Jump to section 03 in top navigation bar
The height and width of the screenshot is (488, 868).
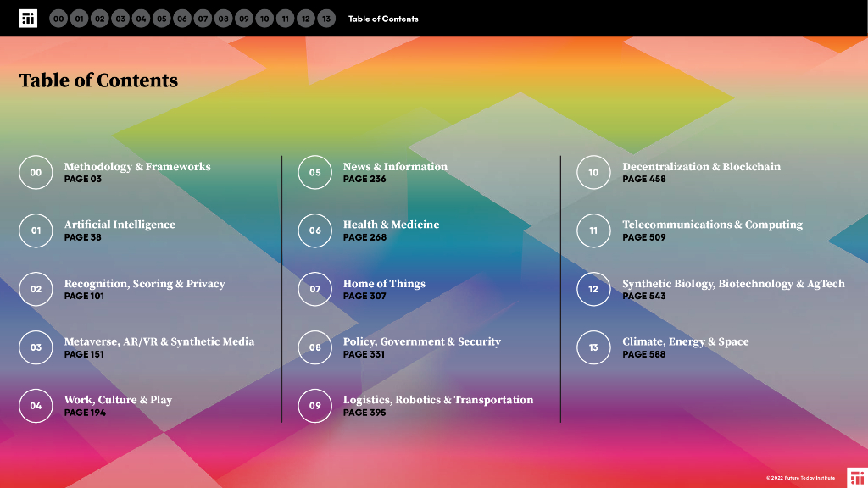point(120,19)
